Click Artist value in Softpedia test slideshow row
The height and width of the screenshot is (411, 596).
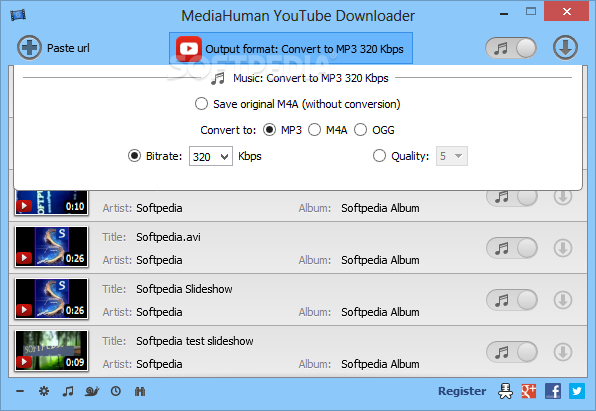click(159, 364)
